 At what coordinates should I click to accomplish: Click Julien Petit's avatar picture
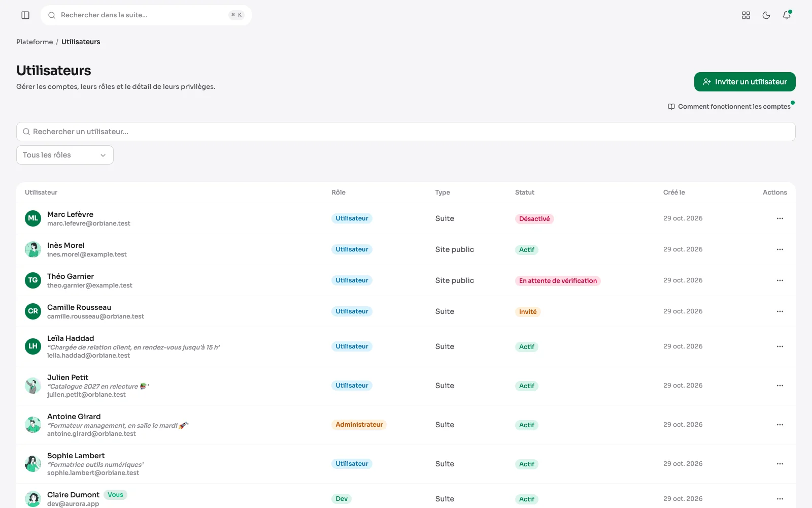point(33,386)
